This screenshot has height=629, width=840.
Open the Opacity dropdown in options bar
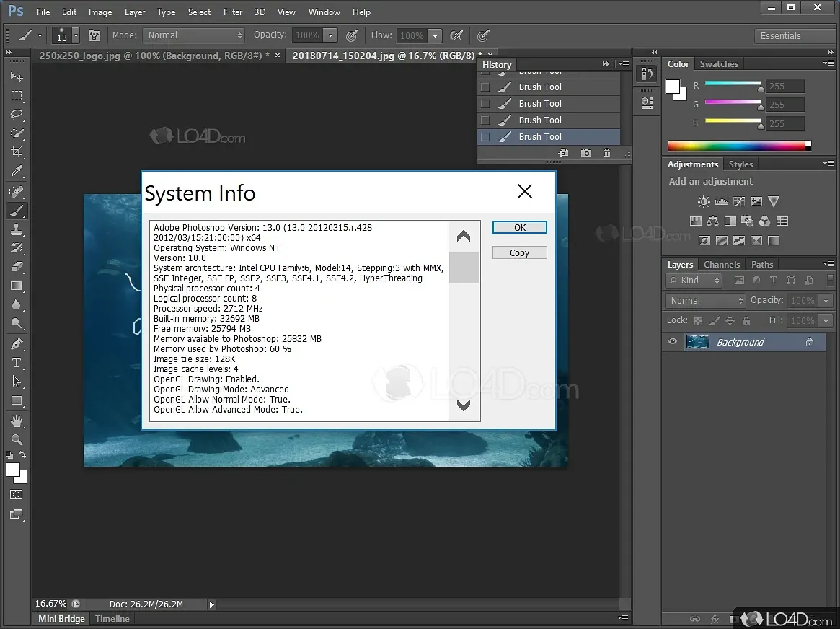pos(330,35)
